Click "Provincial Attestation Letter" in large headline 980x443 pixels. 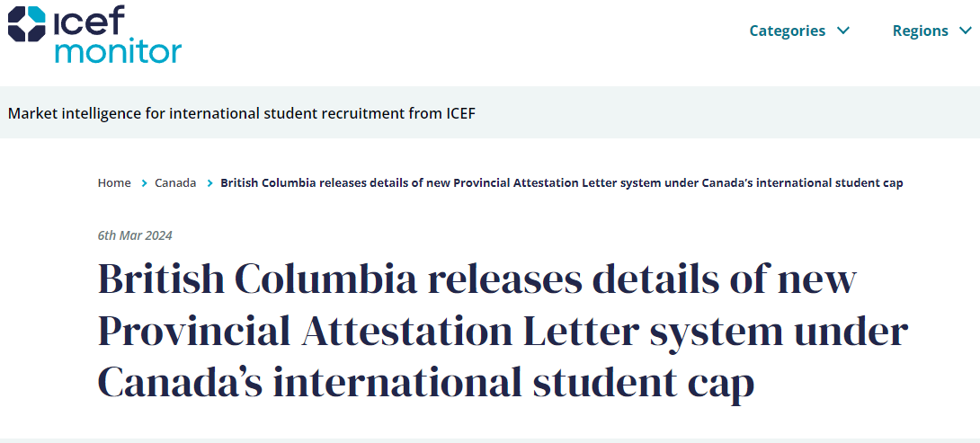[x=369, y=332]
